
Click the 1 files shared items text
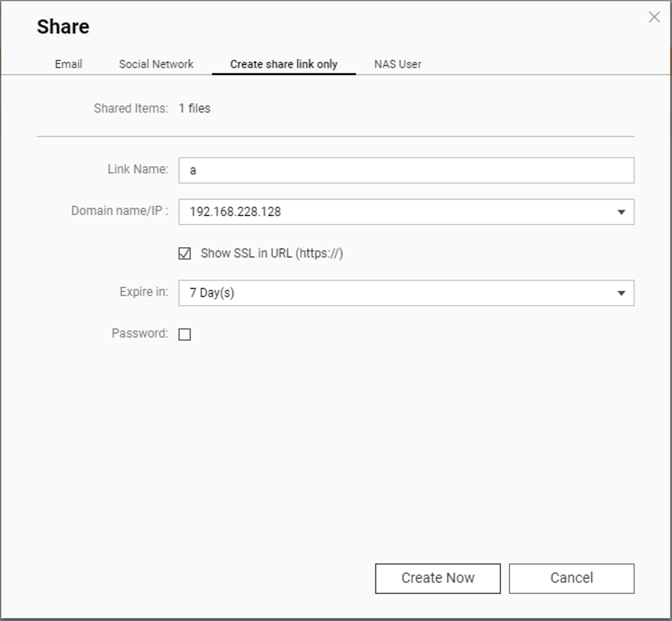pyautogui.click(x=194, y=108)
